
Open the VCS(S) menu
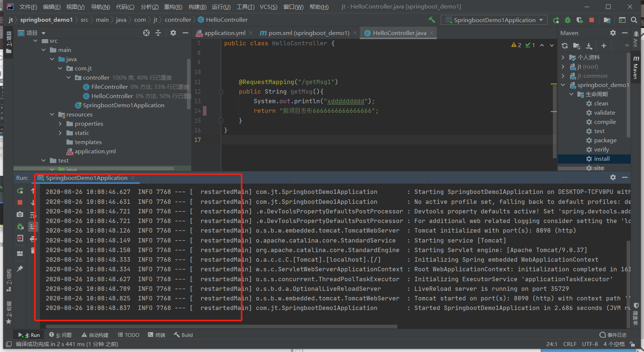pos(269,7)
